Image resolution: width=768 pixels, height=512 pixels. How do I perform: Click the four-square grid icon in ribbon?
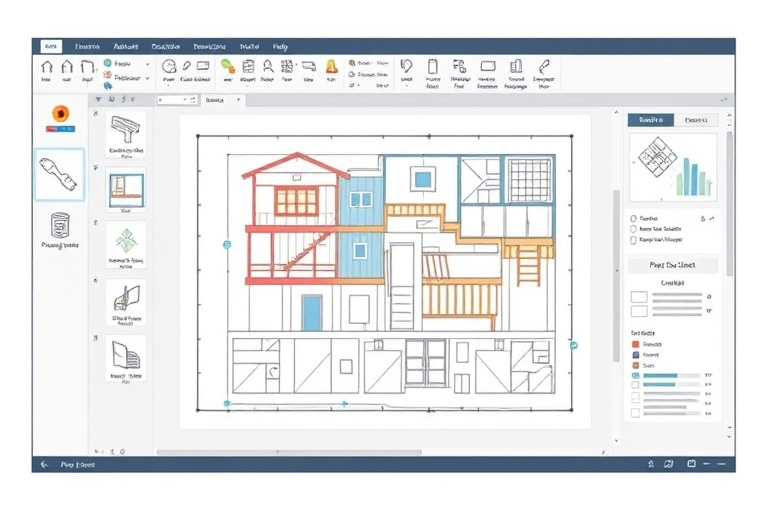[287, 66]
